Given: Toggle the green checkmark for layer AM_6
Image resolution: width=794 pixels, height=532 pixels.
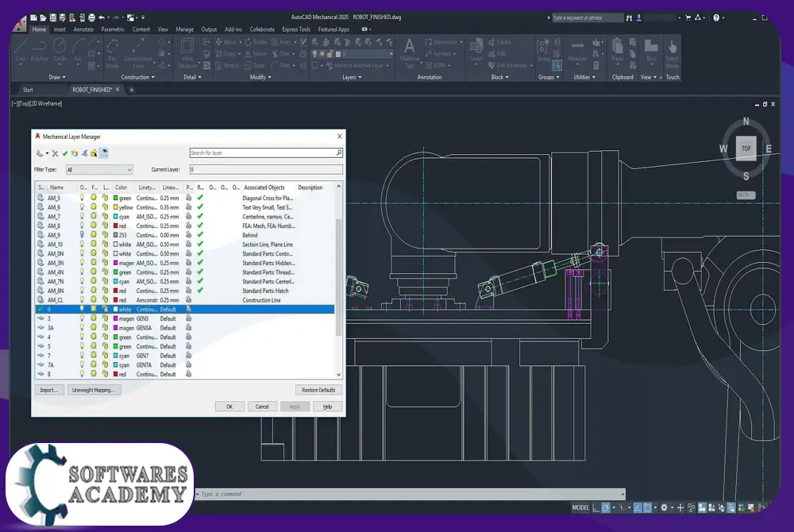Looking at the screenshot, I should pos(200,207).
